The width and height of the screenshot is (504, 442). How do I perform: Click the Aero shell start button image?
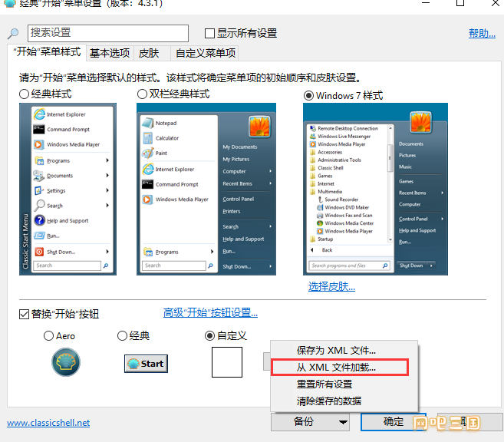[x=66, y=362]
